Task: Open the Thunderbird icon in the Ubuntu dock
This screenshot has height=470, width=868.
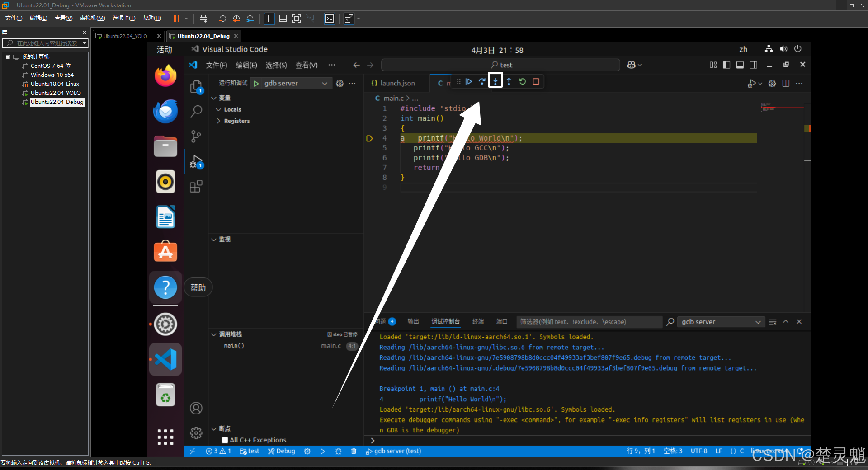Action: (x=165, y=111)
